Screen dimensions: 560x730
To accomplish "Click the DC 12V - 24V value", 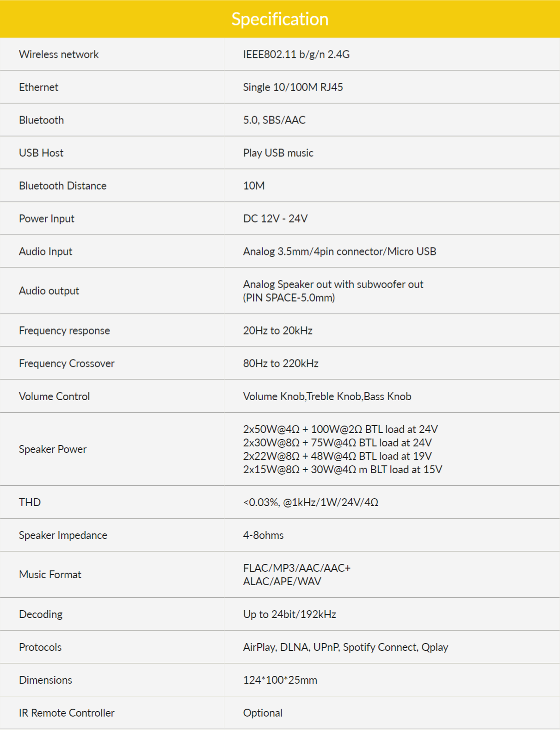I will 275,219.
